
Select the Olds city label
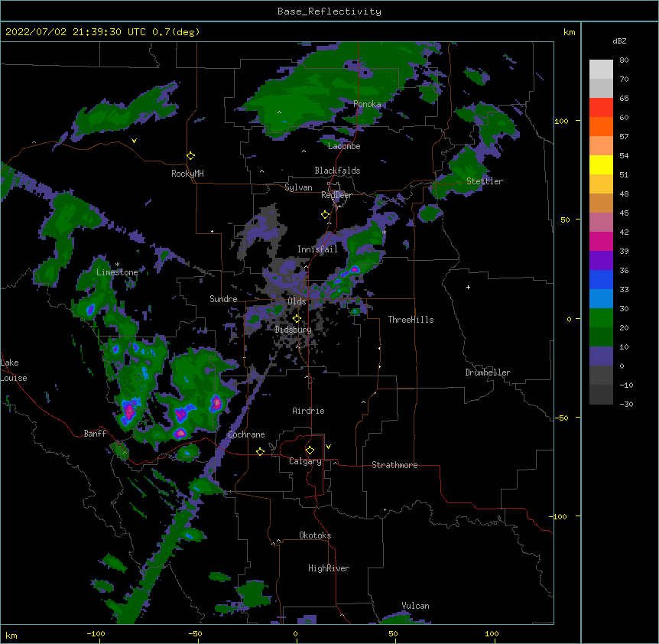click(297, 301)
